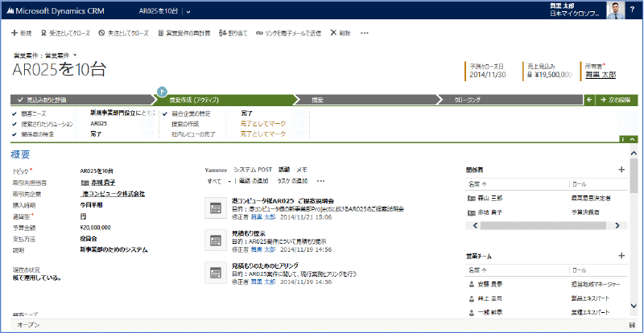Viewport: 644px width, 333px height.
Task: Click the 新規 (New) toolbar icon
Action: click(x=14, y=33)
